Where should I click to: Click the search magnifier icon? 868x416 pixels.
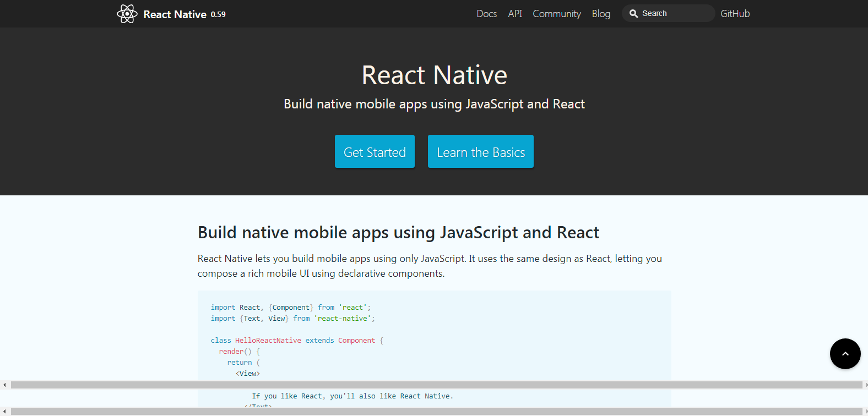633,14
